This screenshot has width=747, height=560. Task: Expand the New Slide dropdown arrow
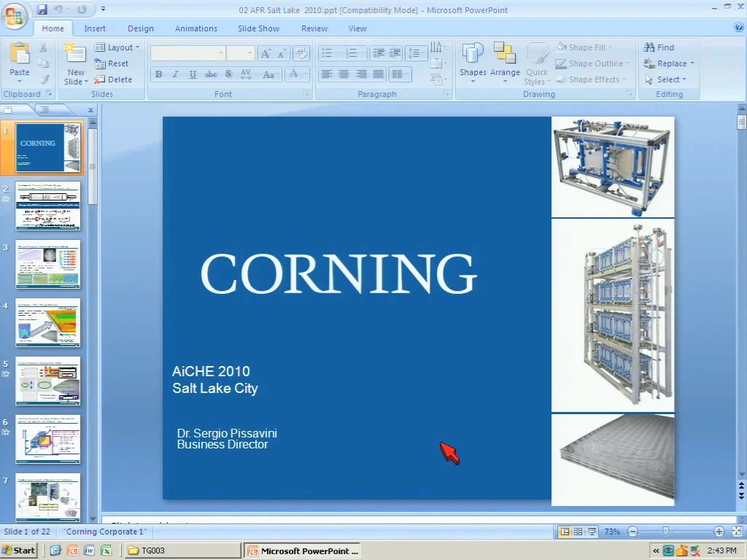coord(86,82)
